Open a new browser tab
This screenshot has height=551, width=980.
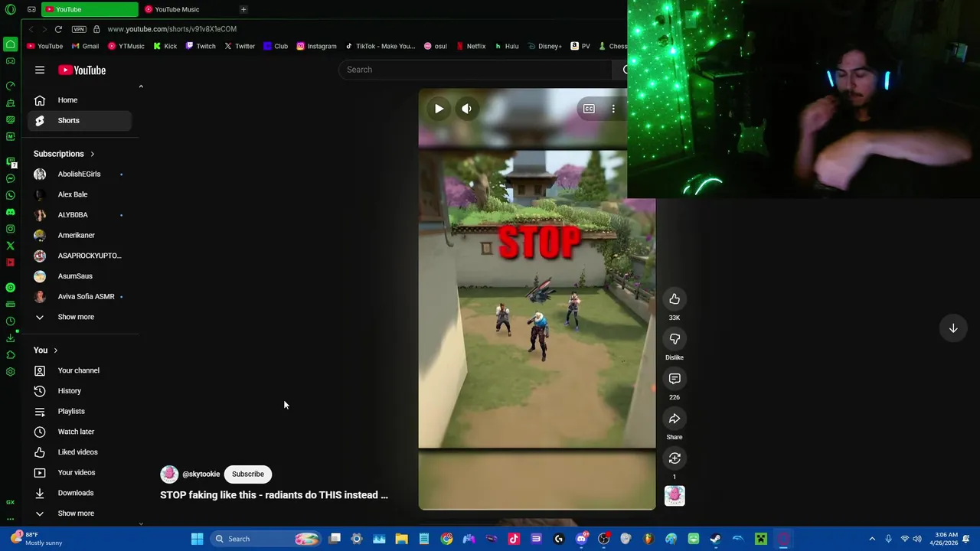(x=243, y=9)
